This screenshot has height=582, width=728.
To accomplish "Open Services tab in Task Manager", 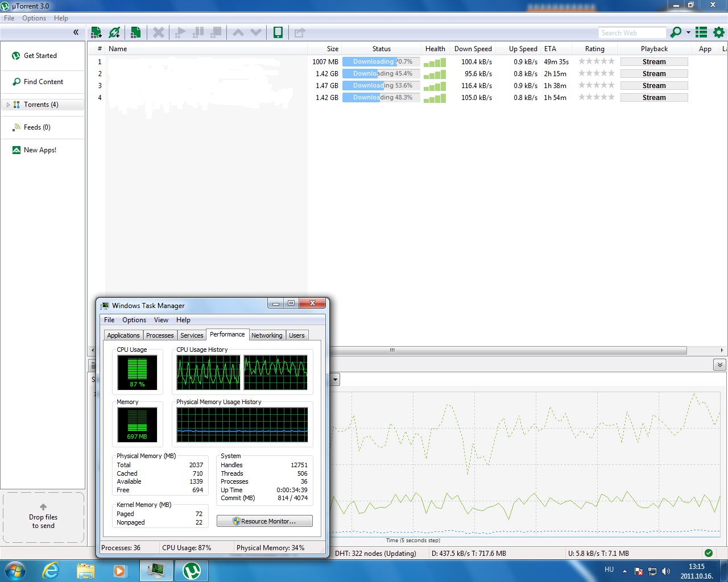I will (192, 335).
